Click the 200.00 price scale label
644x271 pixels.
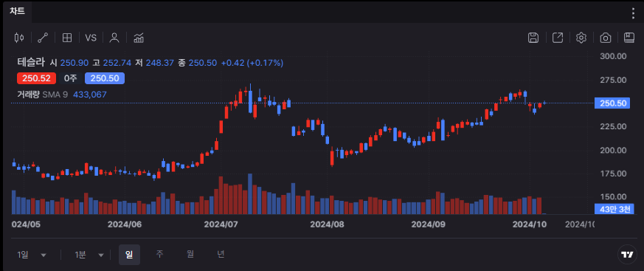[x=613, y=150]
